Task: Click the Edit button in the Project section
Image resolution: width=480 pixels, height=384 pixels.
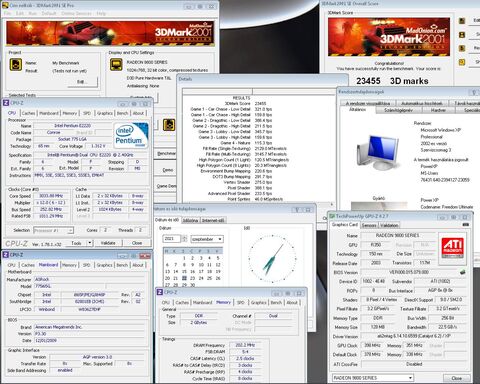Action: (x=83, y=82)
